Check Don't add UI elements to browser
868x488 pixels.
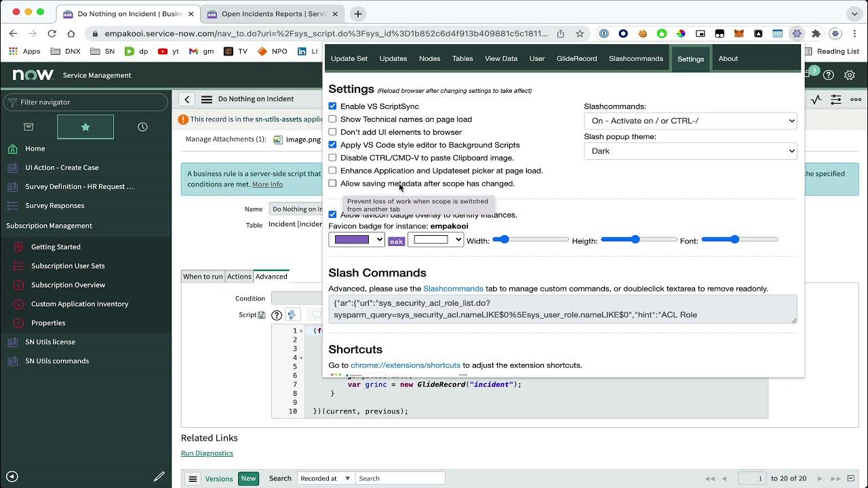coord(332,132)
